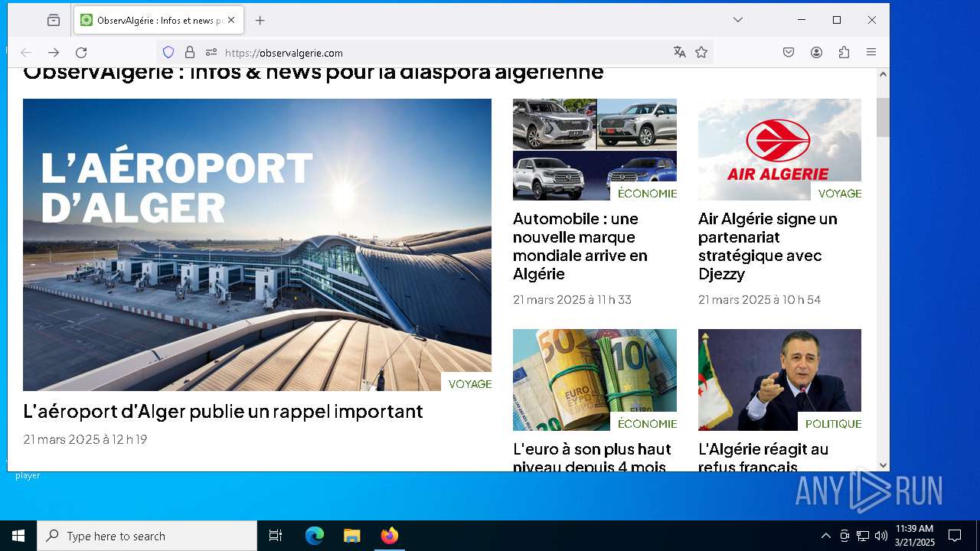
Task: Translate this page icon
Action: point(679,52)
